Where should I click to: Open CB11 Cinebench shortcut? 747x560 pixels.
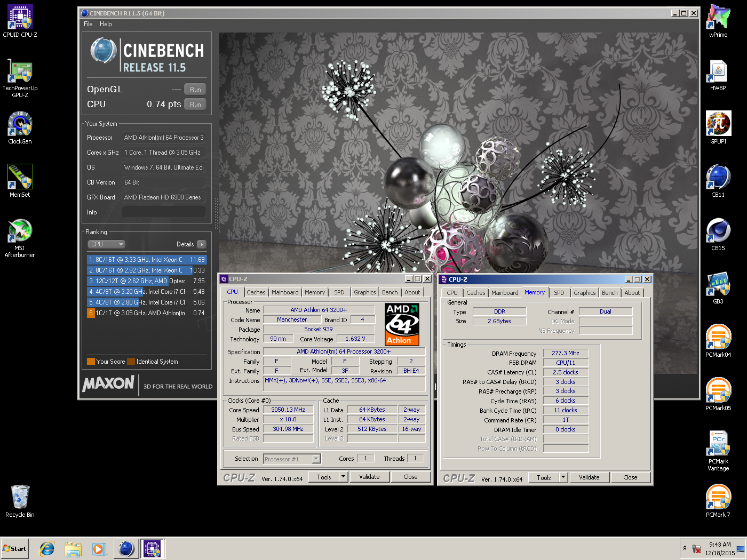718,181
